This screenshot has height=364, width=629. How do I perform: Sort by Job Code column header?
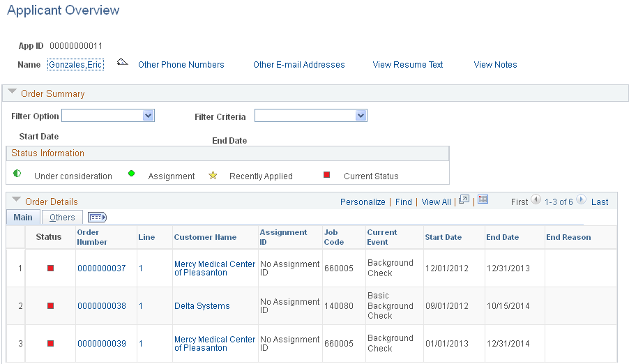click(x=334, y=237)
